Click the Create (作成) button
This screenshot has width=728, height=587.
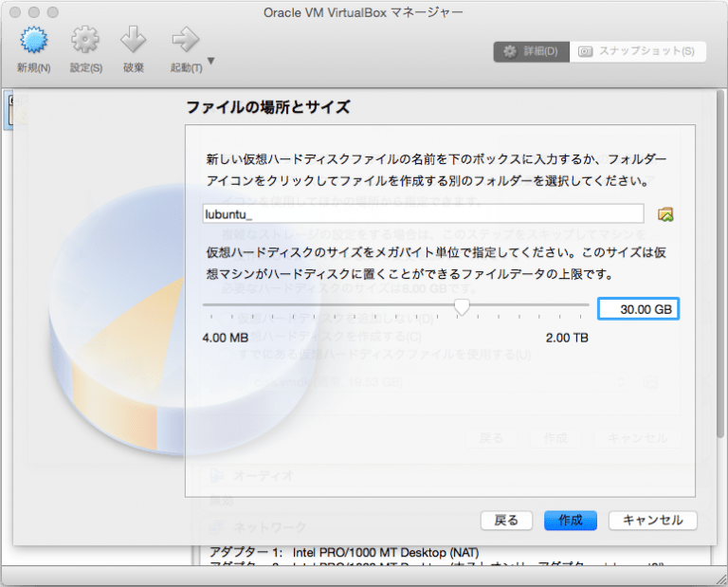(570, 521)
